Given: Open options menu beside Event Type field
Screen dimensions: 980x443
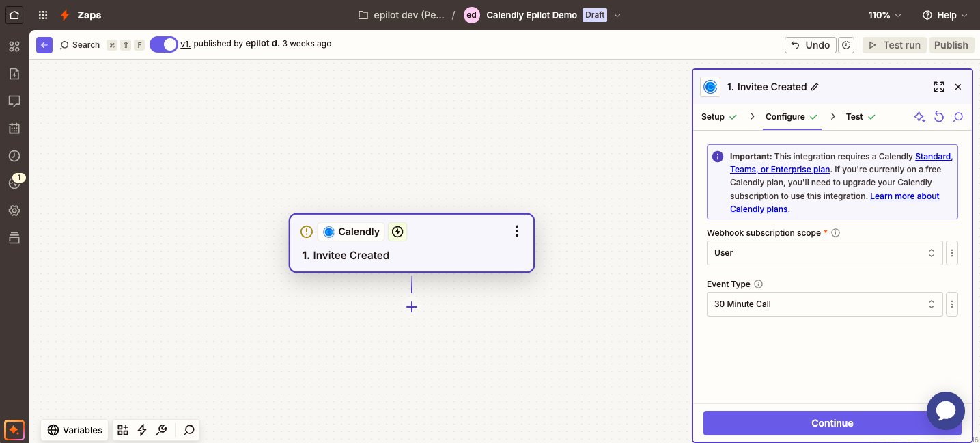Looking at the screenshot, I should [x=952, y=304].
